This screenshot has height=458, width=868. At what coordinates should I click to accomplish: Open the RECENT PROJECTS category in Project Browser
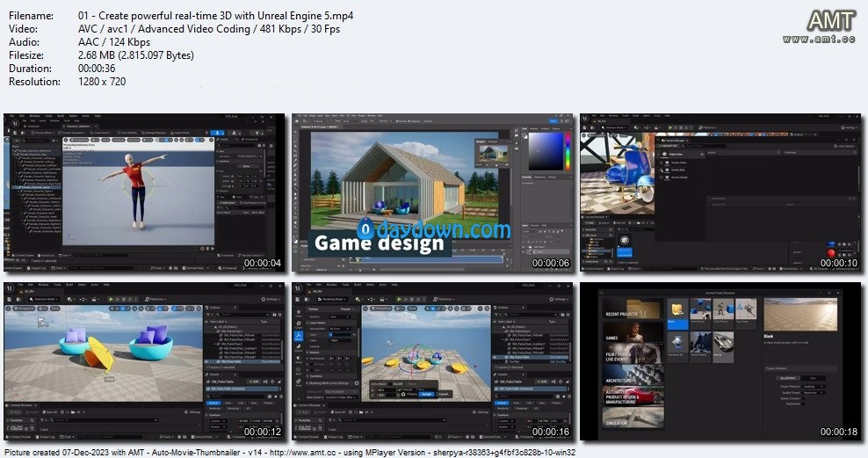[633, 309]
